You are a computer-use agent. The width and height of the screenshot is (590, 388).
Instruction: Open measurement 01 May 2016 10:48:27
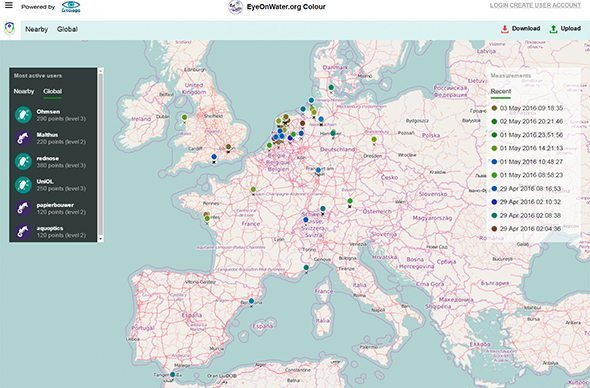pos(527,162)
